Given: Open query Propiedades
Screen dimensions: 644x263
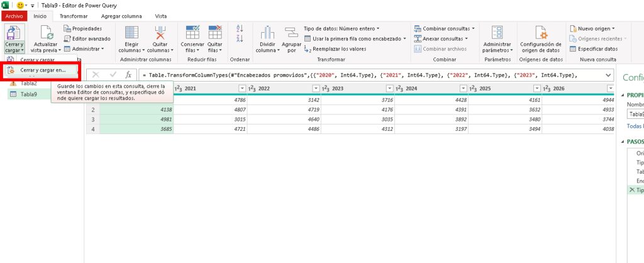Looking at the screenshot, I should pyautogui.click(x=82, y=29).
